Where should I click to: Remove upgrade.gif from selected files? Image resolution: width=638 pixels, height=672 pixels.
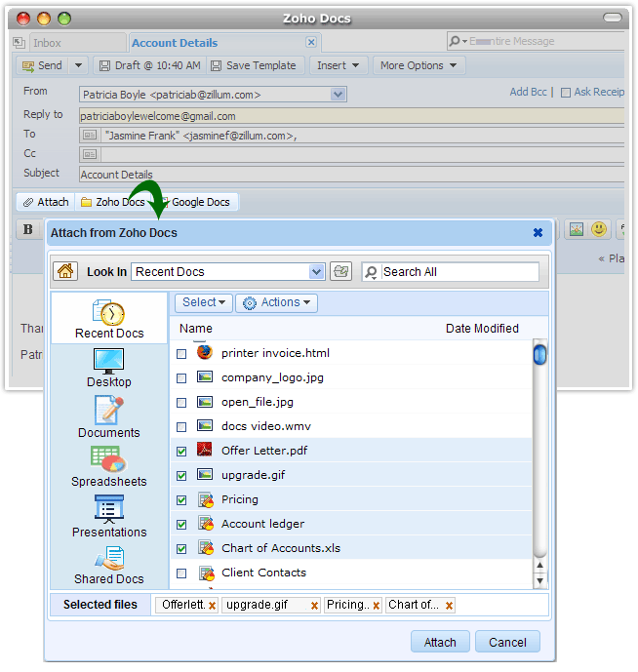click(x=314, y=606)
